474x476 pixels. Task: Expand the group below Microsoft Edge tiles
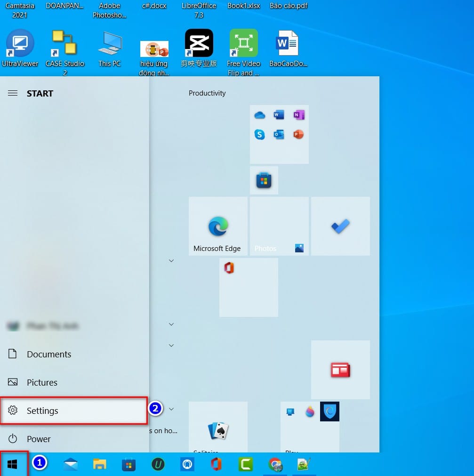(x=171, y=260)
